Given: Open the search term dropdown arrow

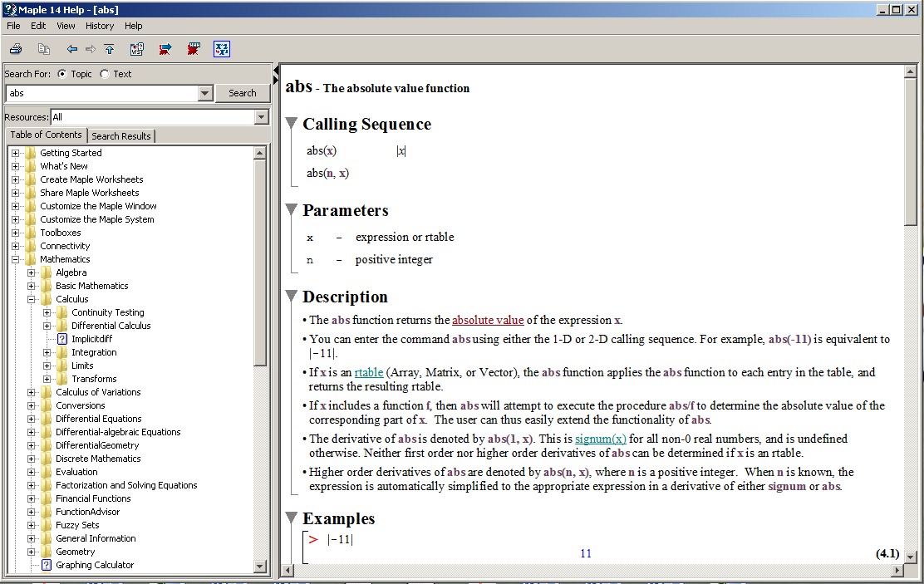Looking at the screenshot, I should pyautogui.click(x=205, y=93).
